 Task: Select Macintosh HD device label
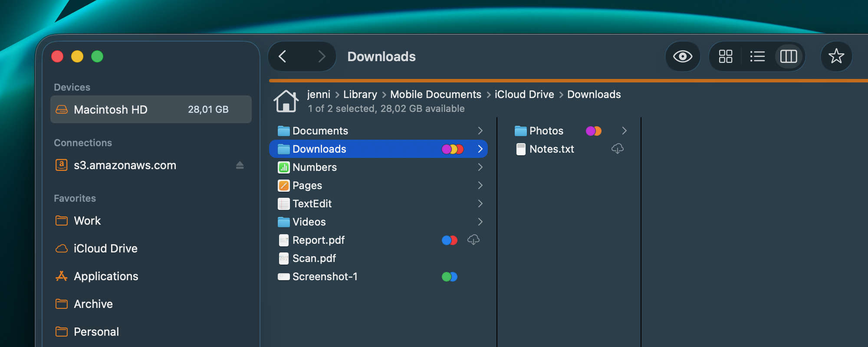[111, 109]
